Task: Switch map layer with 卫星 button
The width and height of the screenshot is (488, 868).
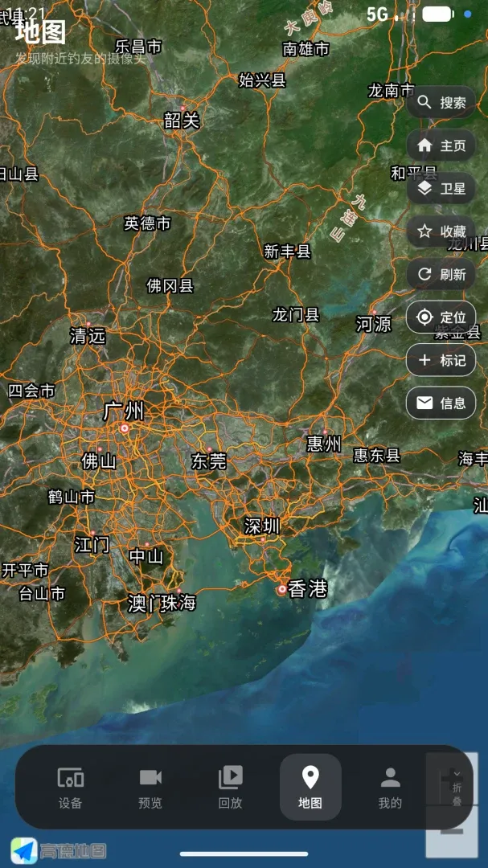Action: [441, 188]
